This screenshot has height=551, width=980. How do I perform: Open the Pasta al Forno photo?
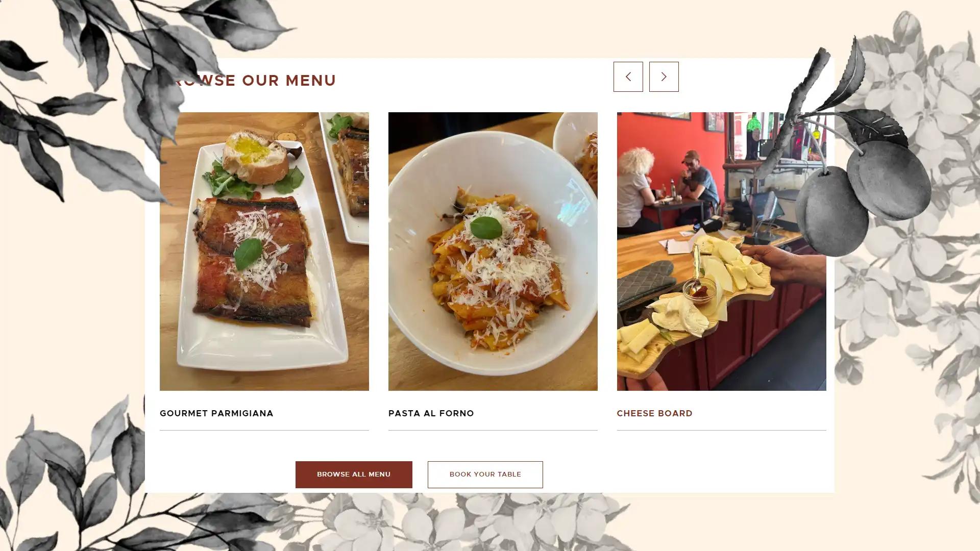493,251
